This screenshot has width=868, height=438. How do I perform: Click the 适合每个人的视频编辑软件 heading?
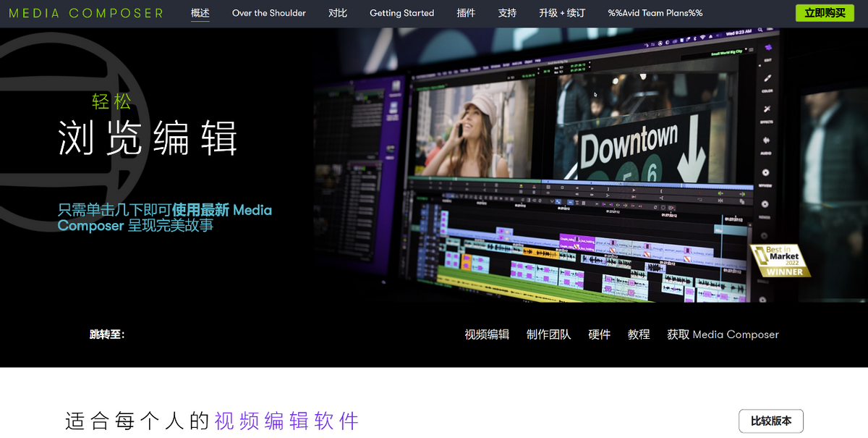212,421
